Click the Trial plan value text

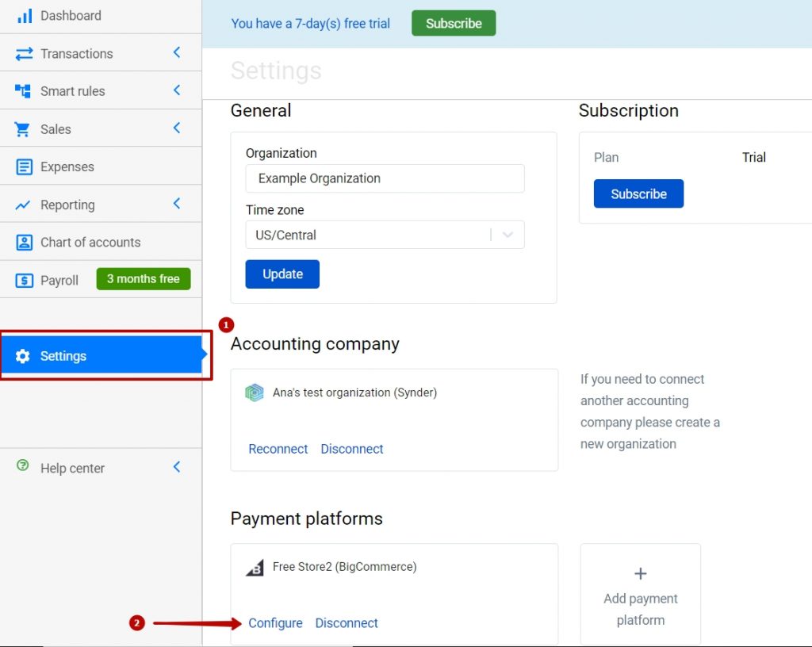pyautogui.click(x=753, y=157)
